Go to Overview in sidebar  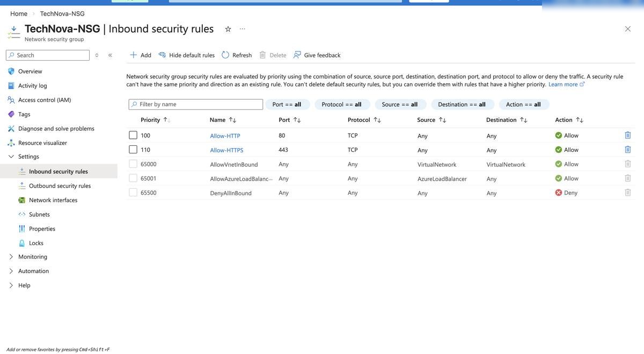[x=30, y=71]
